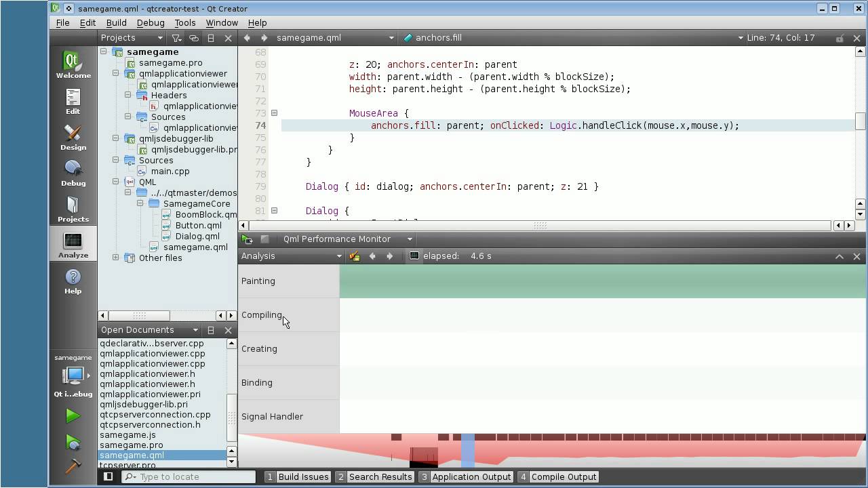
Task: Open the samegame target selector
Action: (x=73, y=375)
